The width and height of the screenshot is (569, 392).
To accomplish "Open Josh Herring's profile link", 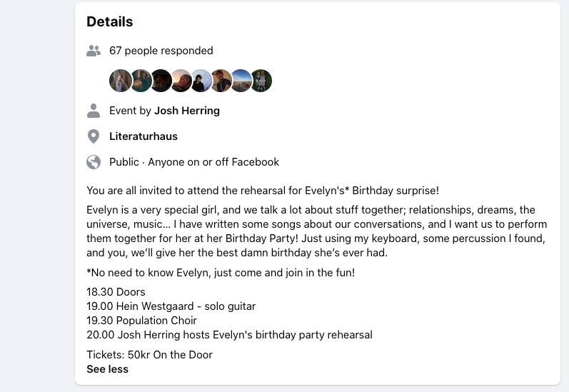I will coord(187,111).
